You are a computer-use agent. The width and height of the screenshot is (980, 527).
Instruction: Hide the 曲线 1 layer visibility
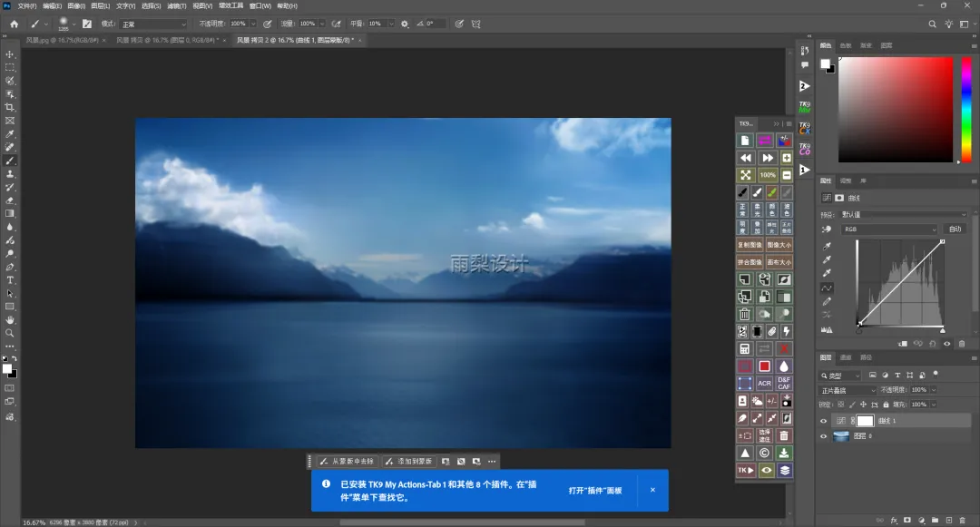[823, 421]
